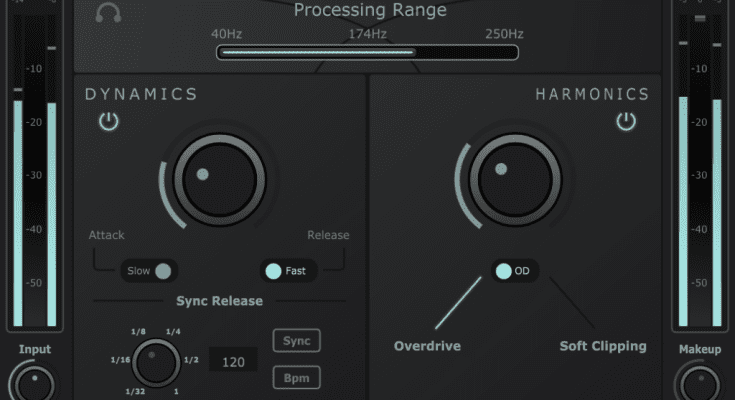The height and width of the screenshot is (400, 735).
Task: Select the Soft Clipping label
Action: click(x=602, y=347)
